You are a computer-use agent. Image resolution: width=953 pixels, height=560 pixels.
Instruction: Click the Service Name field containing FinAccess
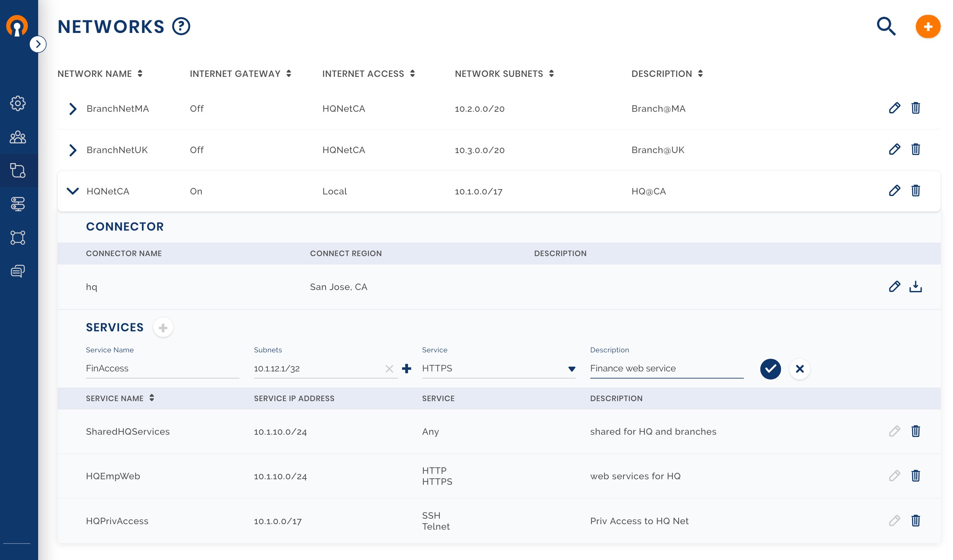(x=162, y=368)
